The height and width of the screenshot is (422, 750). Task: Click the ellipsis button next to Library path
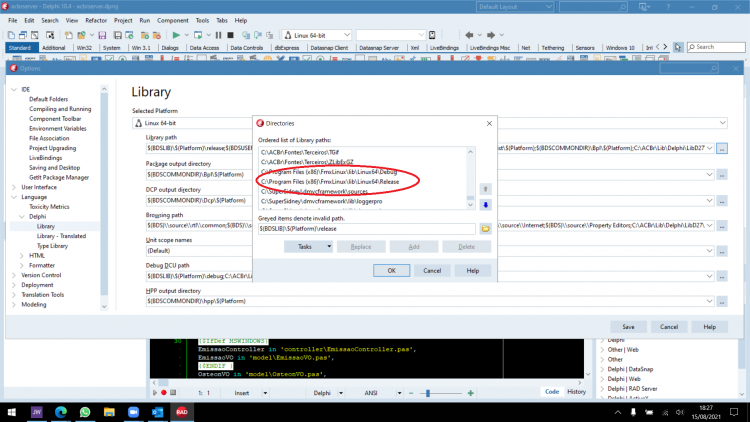point(722,148)
